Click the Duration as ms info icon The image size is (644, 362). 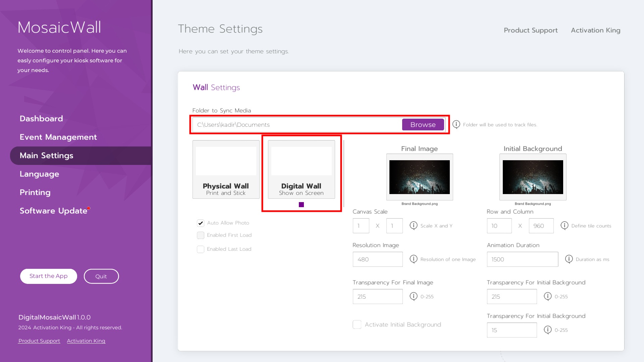pos(569,259)
